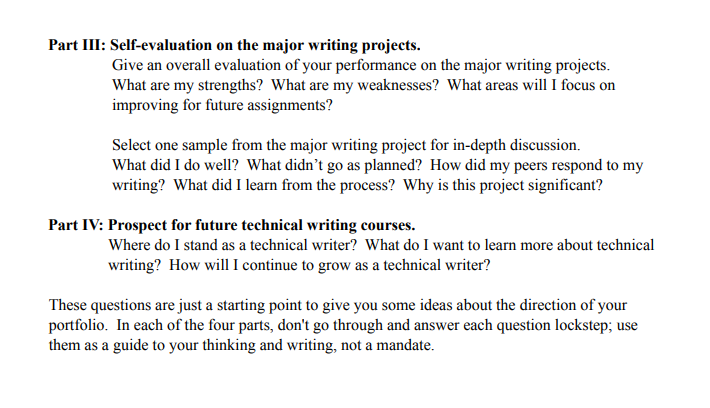Click "What are my strengths?" question

pos(187,86)
